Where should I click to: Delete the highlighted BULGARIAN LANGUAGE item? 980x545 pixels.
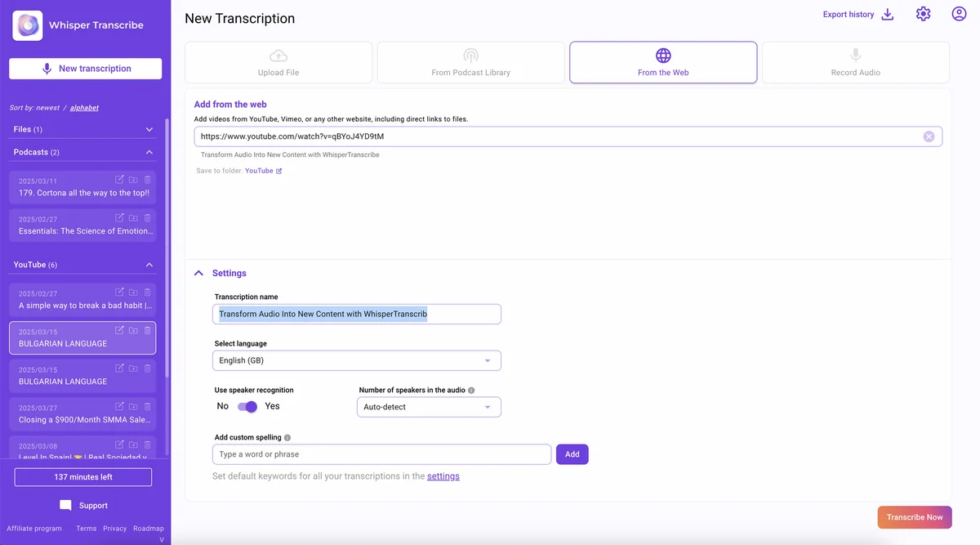pyautogui.click(x=147, y=330)
